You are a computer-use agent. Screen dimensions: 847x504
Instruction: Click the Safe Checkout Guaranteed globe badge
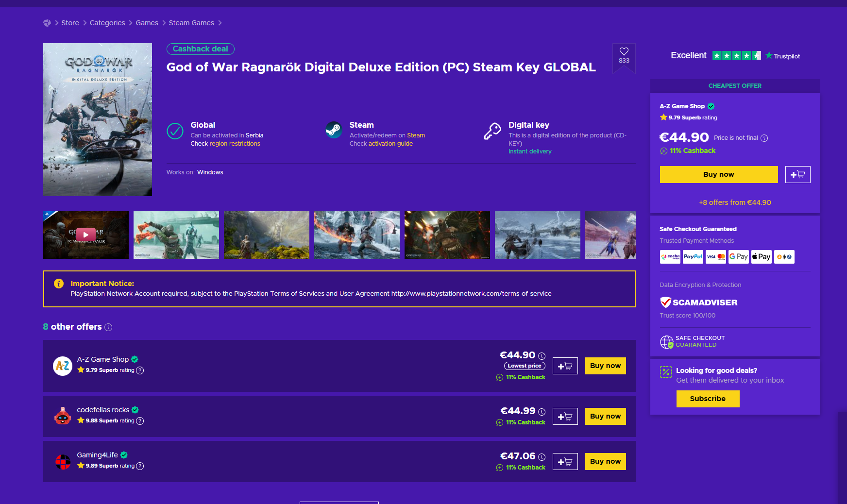692,342
